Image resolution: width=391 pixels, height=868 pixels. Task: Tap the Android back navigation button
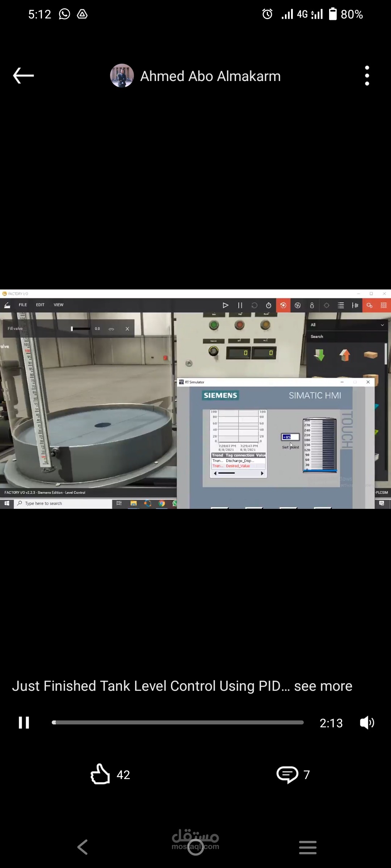pyautogui.click(x=83, y=847)
